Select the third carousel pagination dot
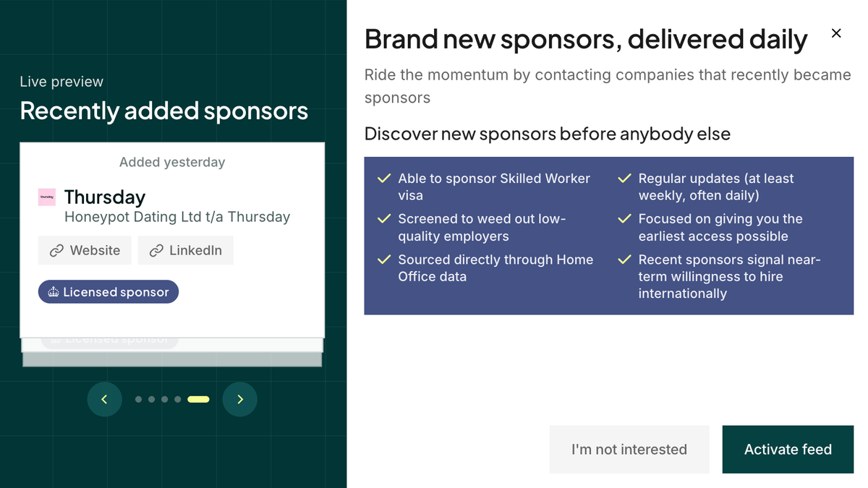The height and width of the screenshot is (488, 868). pyautogui.click(x=164, y=399)
